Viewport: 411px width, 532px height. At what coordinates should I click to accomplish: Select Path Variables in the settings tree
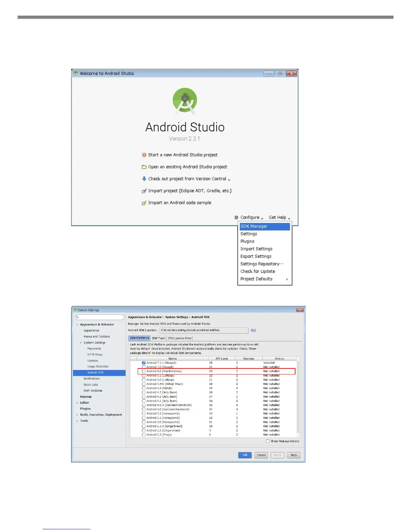point(93,391)
